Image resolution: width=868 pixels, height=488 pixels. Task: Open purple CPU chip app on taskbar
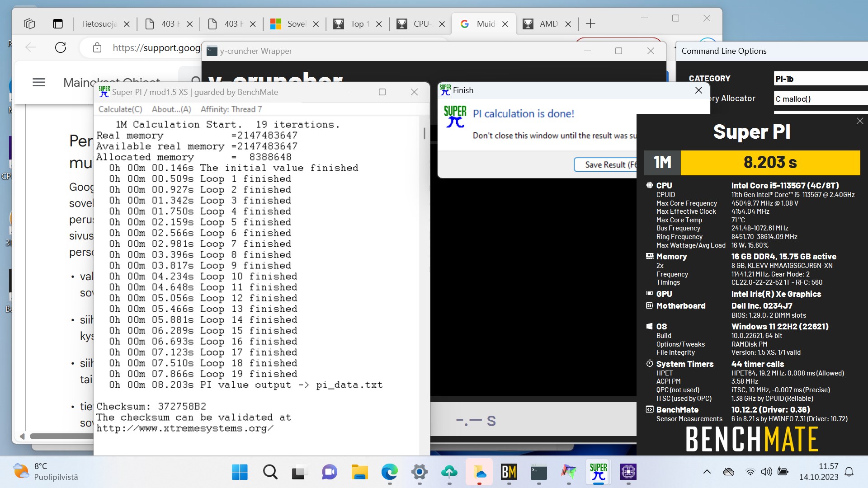coord(628,472)
